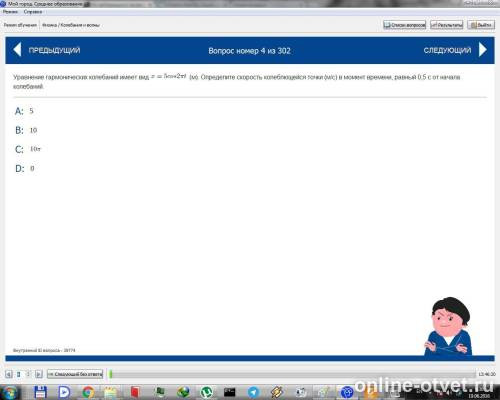
Task: Open the Список вопросов question list
Action: [404, 25]
